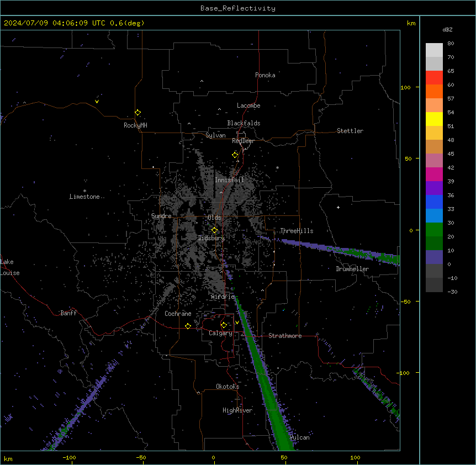Click the Ponoka city label
The height and width of the screenshot is (465, 476).
click(265, 75)
